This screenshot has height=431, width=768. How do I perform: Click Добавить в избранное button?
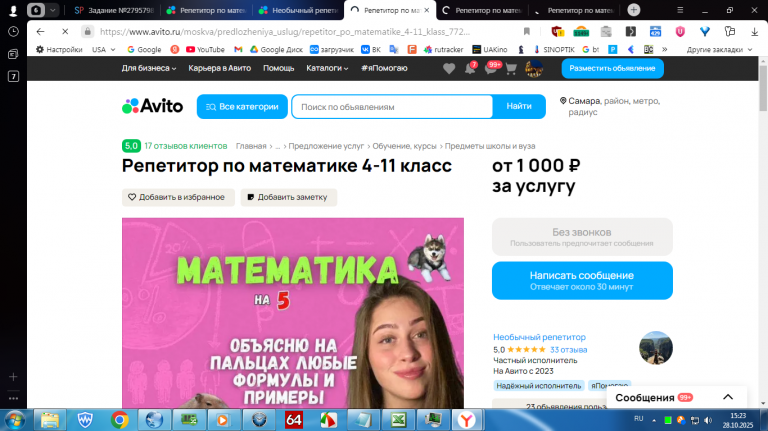coord(178,197)
